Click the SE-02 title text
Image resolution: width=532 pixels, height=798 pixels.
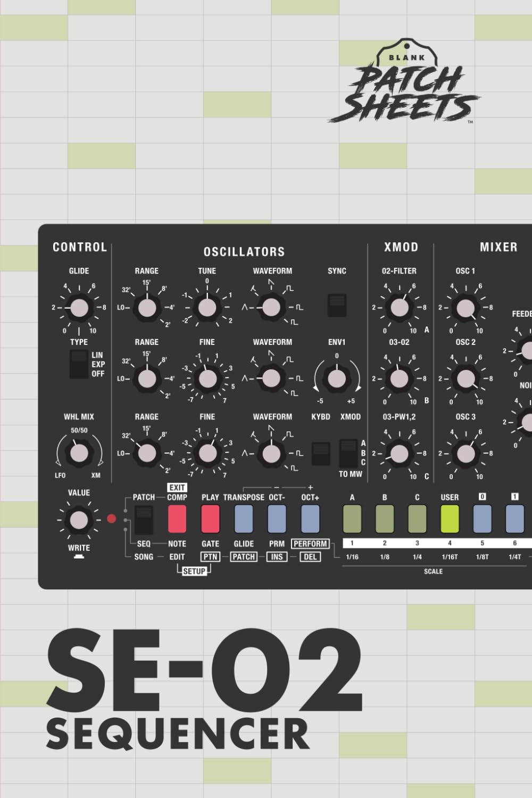pos(204,669)
